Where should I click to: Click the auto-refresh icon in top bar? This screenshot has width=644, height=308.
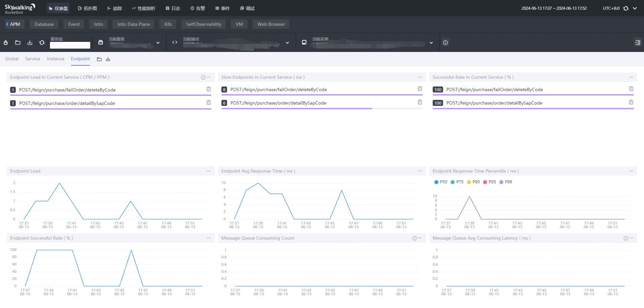[626, 8]
